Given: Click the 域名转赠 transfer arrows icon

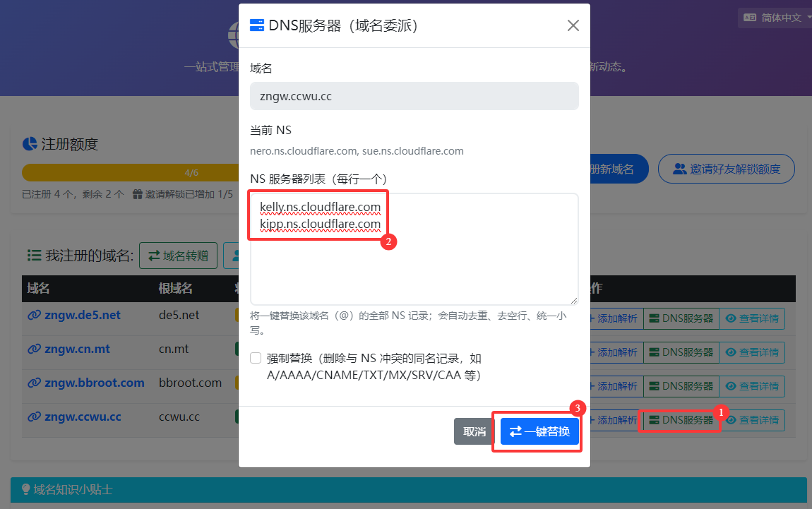Looking at the screenshot, I should (153, 256).
